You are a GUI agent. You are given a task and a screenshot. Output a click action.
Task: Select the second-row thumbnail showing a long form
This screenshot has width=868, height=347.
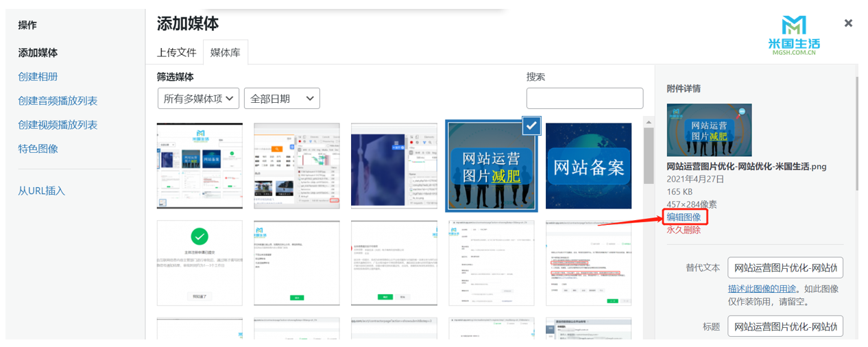pyautogui.click(x=492, y=263)
